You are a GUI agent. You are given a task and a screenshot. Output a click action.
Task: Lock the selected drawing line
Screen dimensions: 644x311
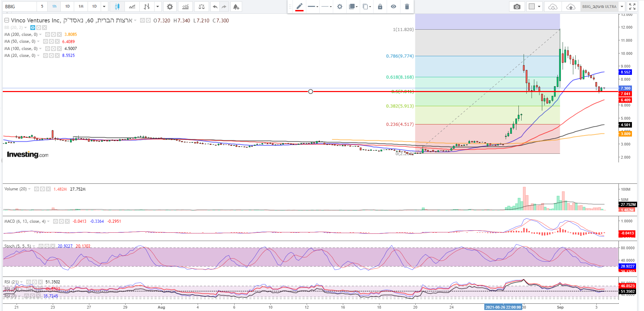coord(380,7)
